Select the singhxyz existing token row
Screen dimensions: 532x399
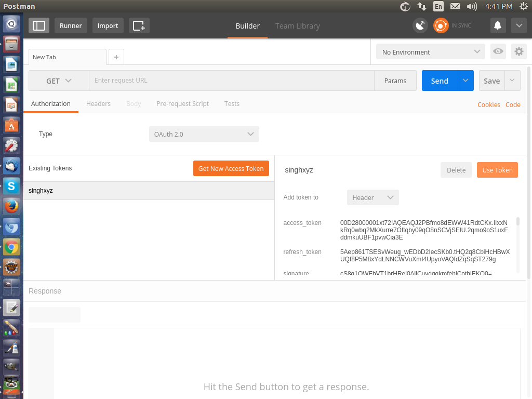point(149,191)
